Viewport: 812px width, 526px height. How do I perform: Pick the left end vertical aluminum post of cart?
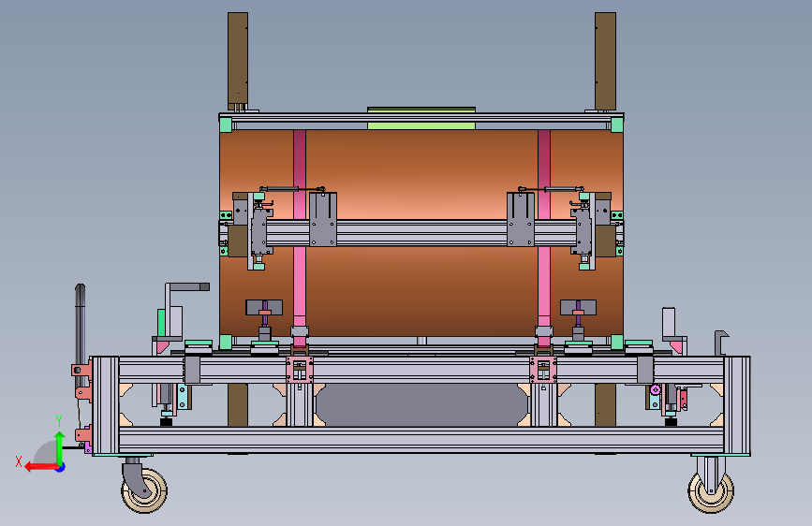pyautogui.click(x=105, y=405)
